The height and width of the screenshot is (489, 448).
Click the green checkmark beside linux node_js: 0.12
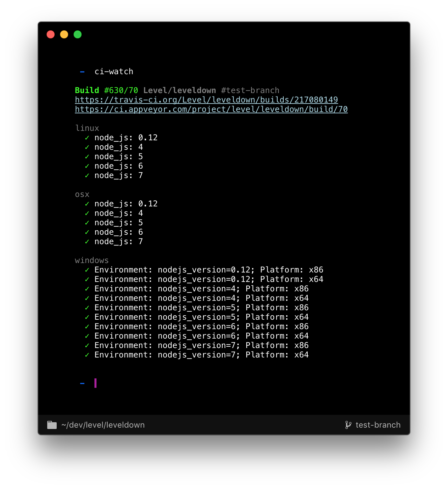87,138
